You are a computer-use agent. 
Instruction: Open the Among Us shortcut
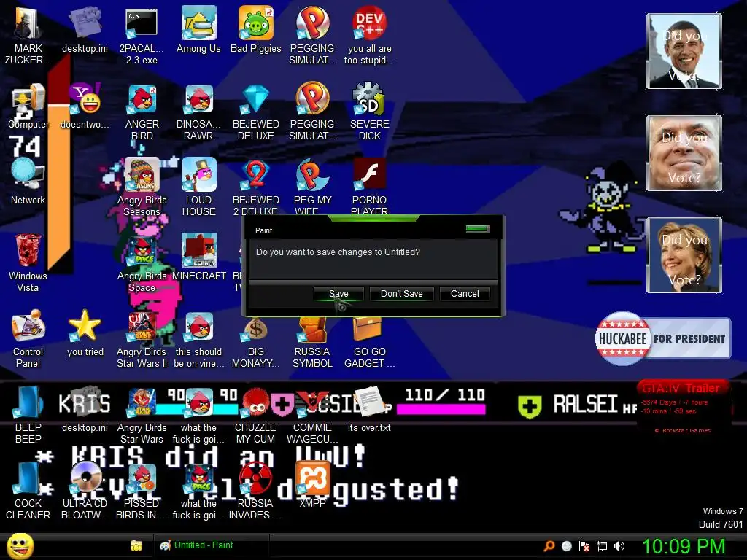click(x=198, y=29)
